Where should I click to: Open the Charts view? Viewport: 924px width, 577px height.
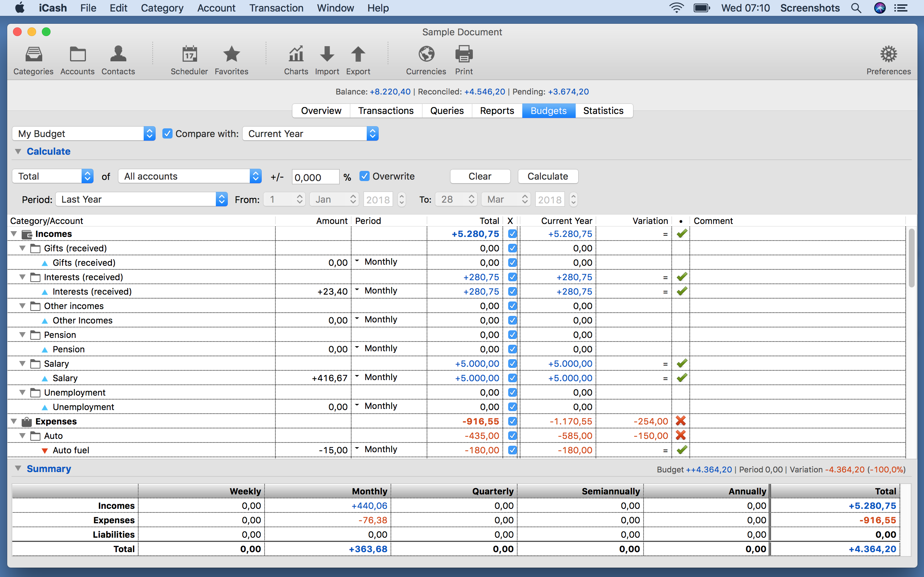pyautogui.click(x=296, y=59)
